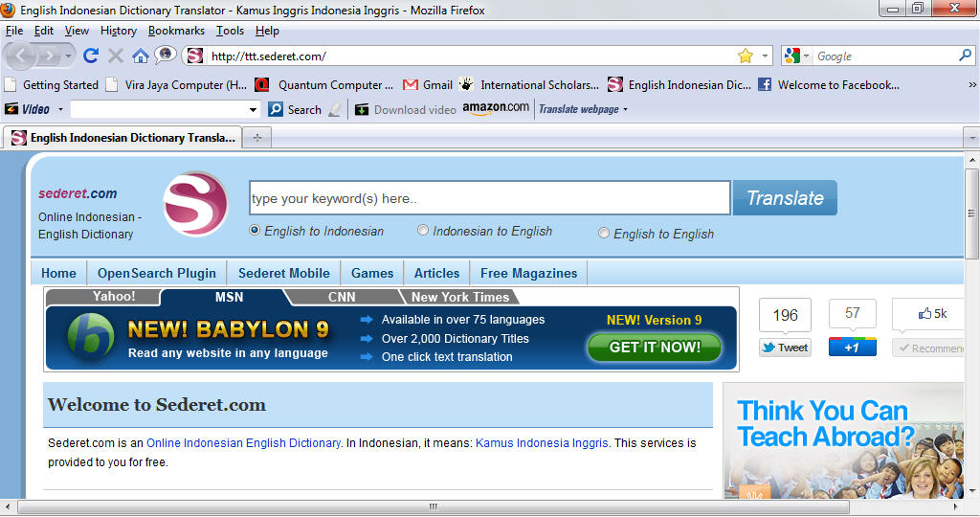980x517 pixels.
Task: Bookmark this page with the star icon
Action: (745, 56)
